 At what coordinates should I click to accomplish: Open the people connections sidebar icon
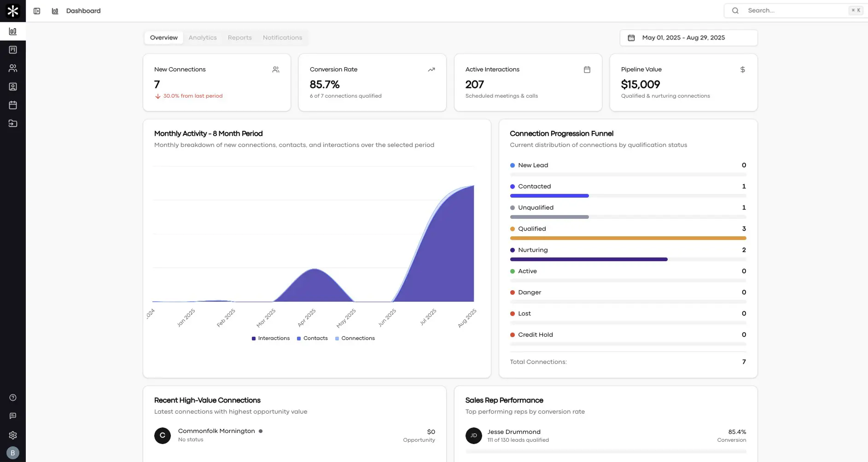(13, 68)
